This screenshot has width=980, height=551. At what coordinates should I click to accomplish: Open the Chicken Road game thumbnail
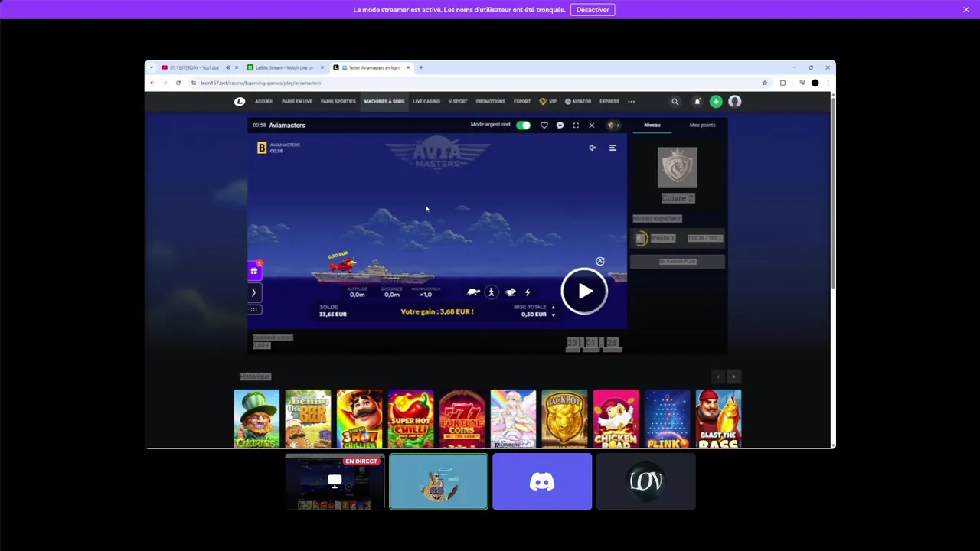point(616,419)
